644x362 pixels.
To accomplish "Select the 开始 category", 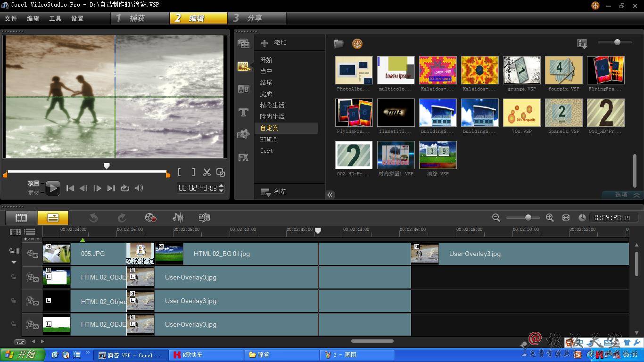I will (x=266, y=60).
